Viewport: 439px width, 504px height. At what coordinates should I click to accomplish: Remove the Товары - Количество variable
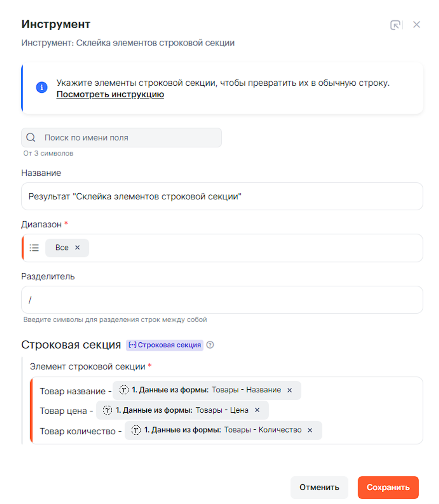click(310, 430)
